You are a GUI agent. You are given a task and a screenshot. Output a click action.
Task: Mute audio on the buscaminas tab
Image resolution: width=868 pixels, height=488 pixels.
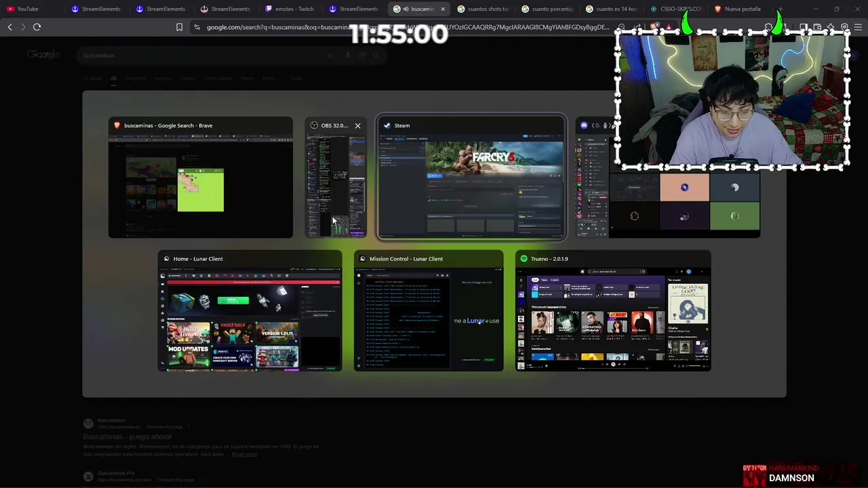406,9
